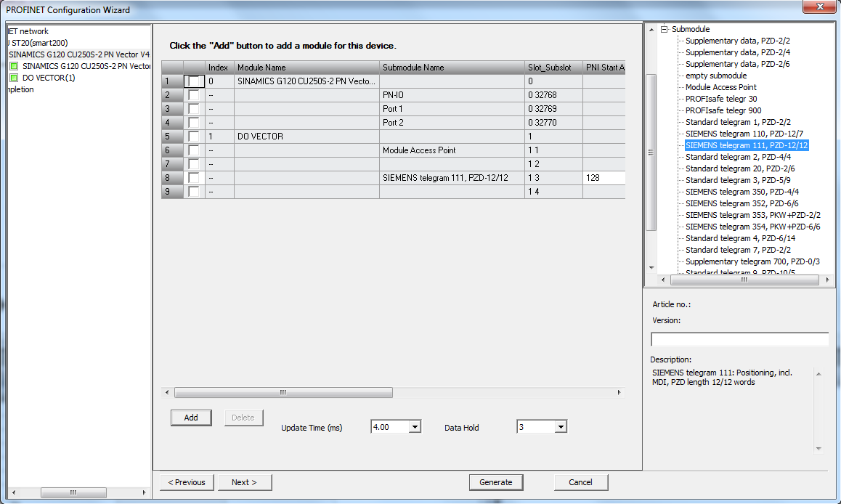Tick the checkbox in the Port 1 row

click(x=194, y=109)
